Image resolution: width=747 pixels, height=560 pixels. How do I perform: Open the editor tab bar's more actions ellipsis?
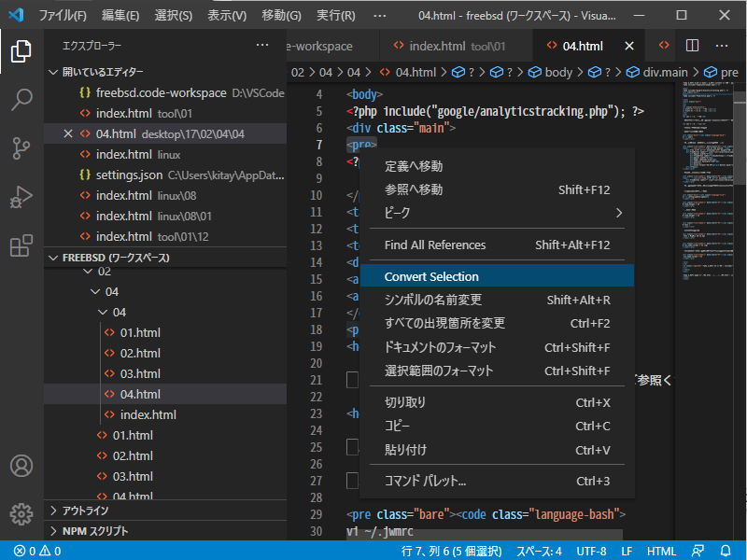[x=722, y=46]
